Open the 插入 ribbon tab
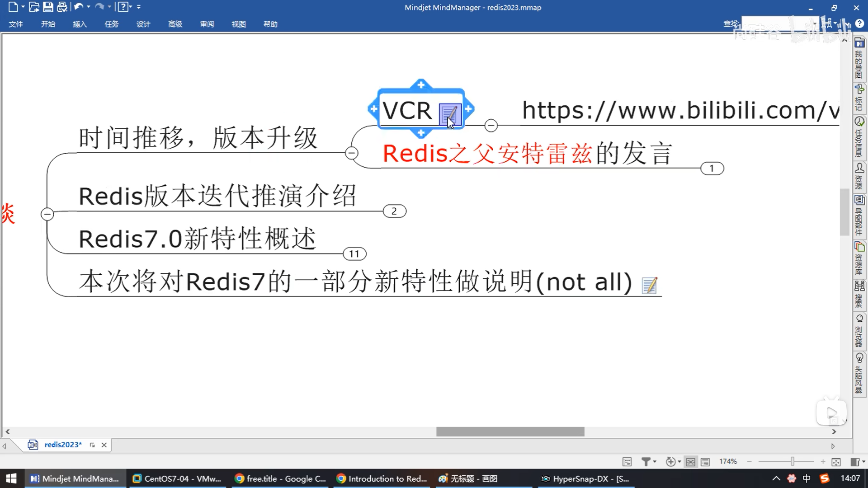This screenshot has width=868, height=488. tap(80, 24)
